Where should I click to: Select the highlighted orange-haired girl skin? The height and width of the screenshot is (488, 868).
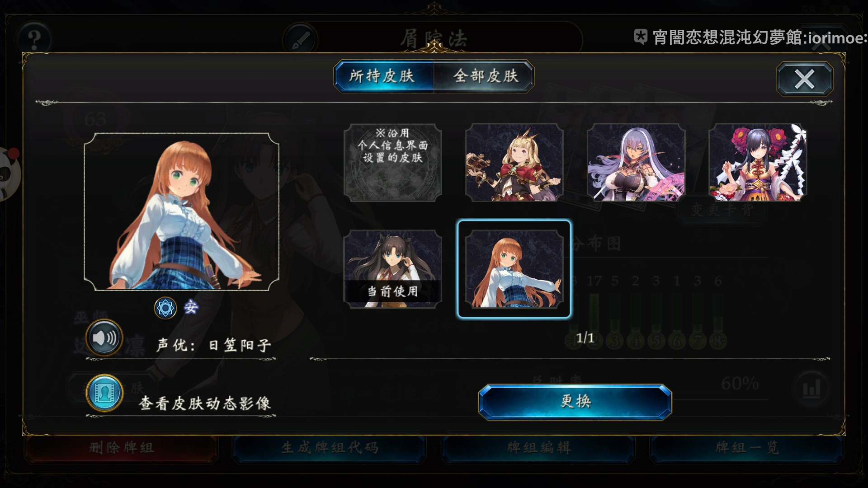tap(514, 269)
